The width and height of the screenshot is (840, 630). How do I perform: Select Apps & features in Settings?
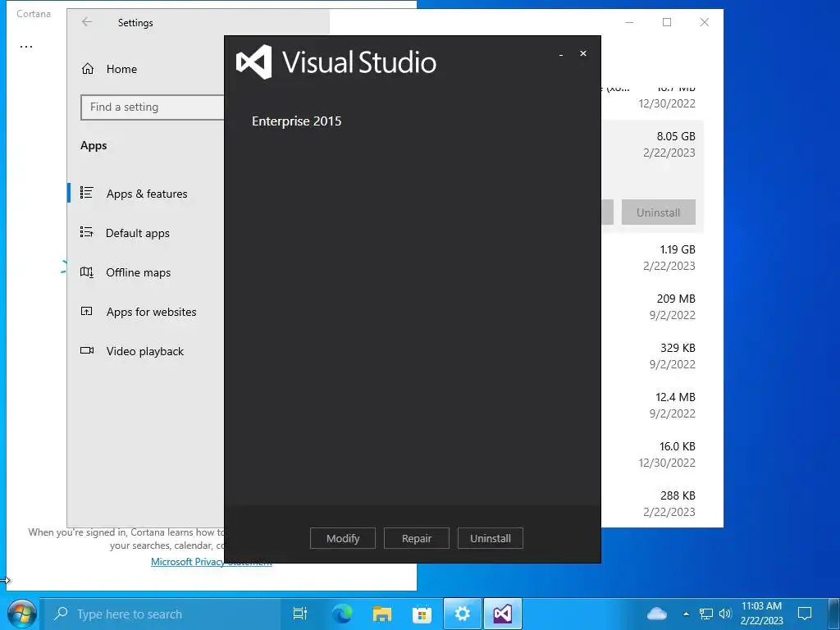pos(146,194)
